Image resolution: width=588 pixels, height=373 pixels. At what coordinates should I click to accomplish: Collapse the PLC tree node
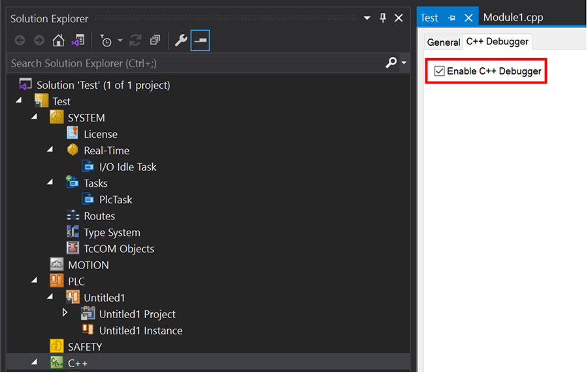35,280
